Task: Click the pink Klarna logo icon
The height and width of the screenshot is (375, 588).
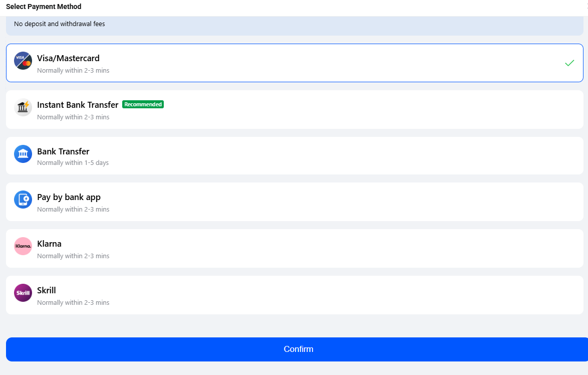Action: coord(23,246)
